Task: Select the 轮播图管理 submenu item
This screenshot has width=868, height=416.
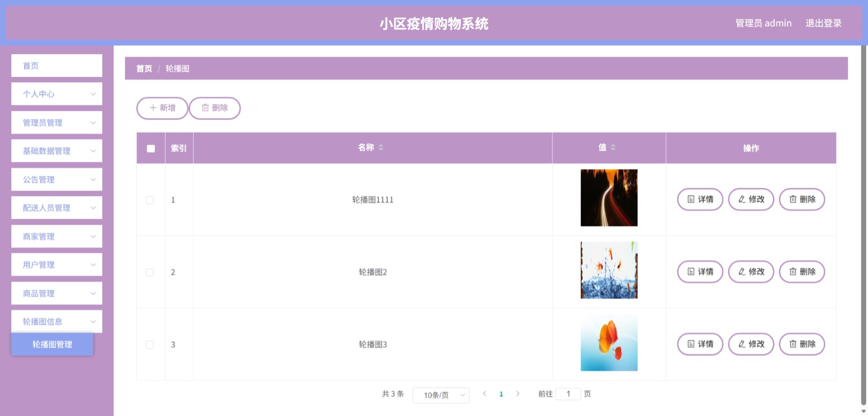Action: 52,344
